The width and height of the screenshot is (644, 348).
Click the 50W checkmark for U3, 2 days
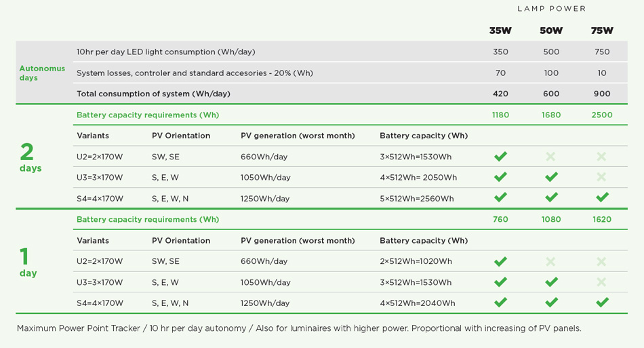tap(551, 177)
